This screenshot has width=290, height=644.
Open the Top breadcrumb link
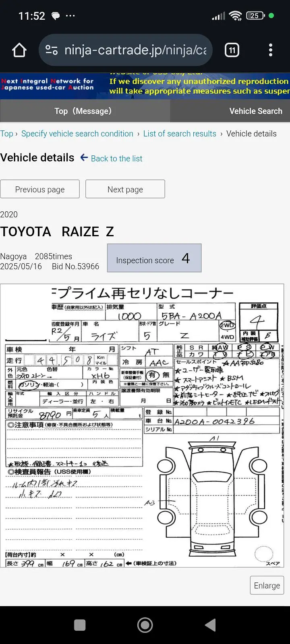(x=6, y=134)
